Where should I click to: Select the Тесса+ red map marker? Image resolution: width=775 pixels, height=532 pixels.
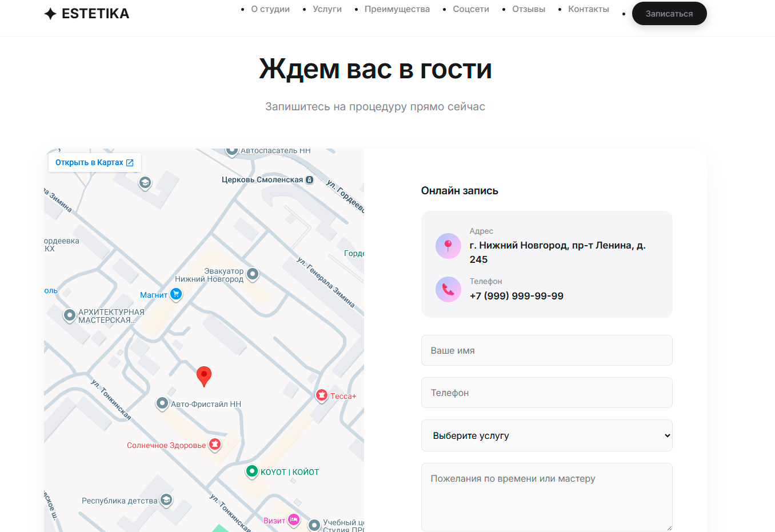coord(322,395)
